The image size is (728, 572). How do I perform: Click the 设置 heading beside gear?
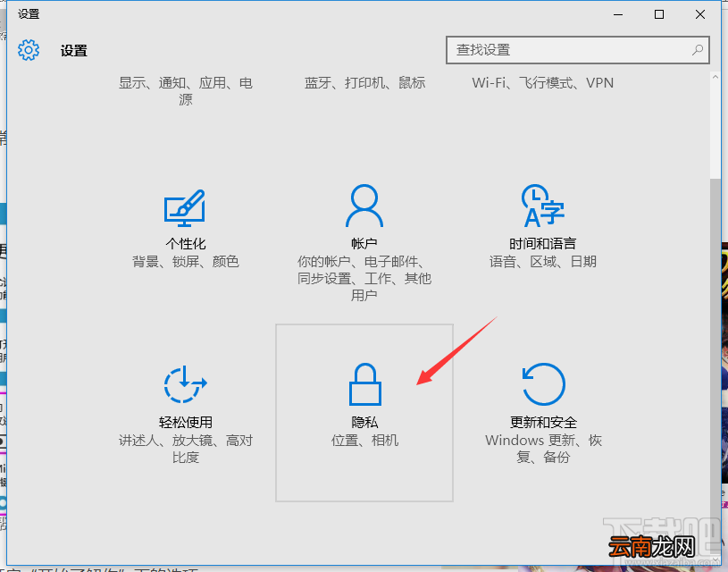(x=74, y=50)
